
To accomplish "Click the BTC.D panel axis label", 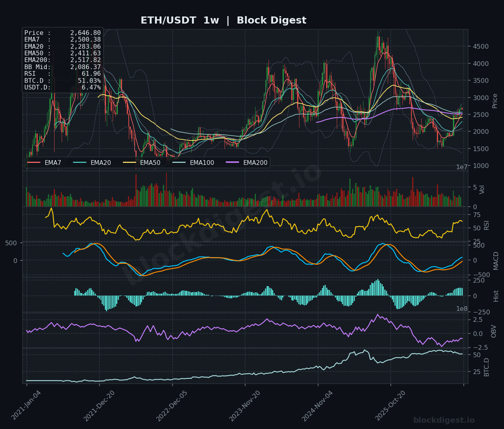I will (x=487, y=367).
